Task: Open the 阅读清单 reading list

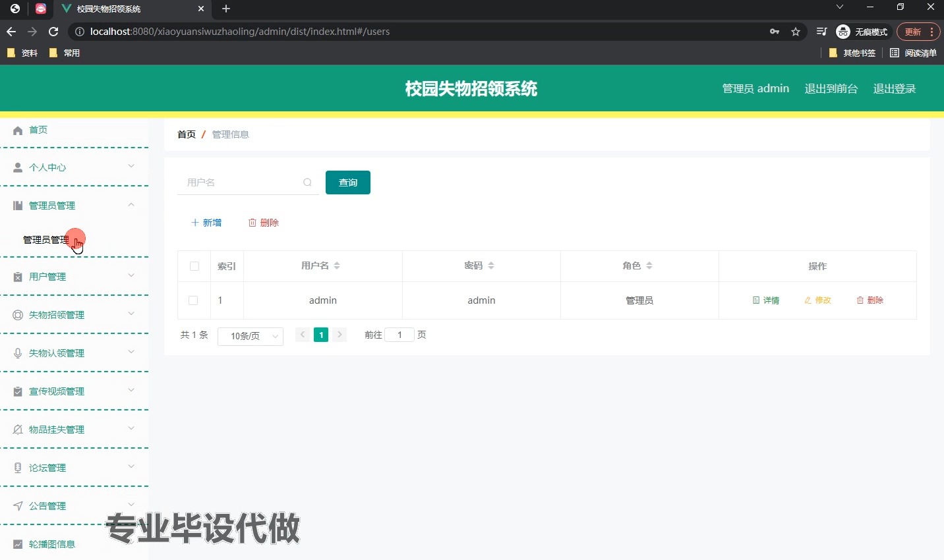Action: click(913, 53)
